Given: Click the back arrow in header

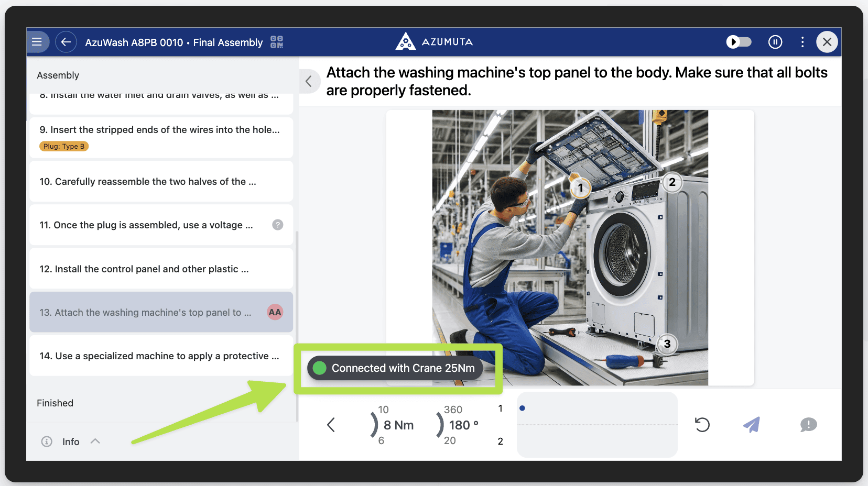Looking at the screenshot, I should 66,42.
